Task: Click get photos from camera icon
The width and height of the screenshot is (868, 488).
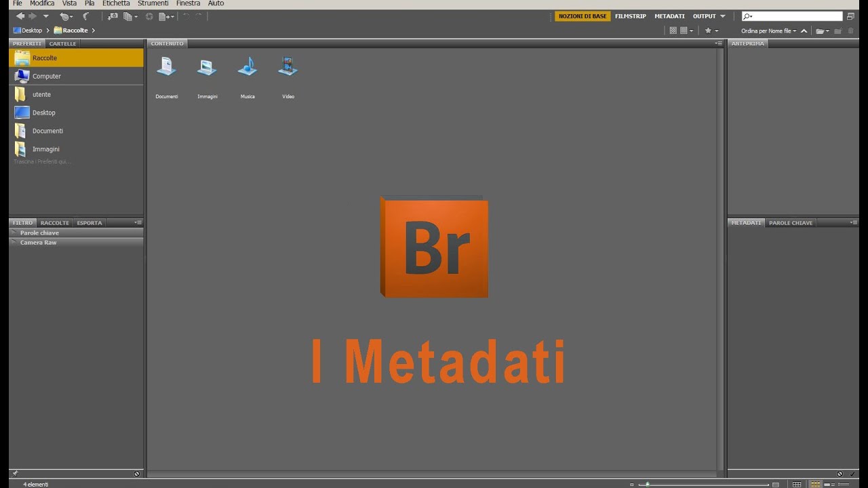Action: tap(113, 16)
